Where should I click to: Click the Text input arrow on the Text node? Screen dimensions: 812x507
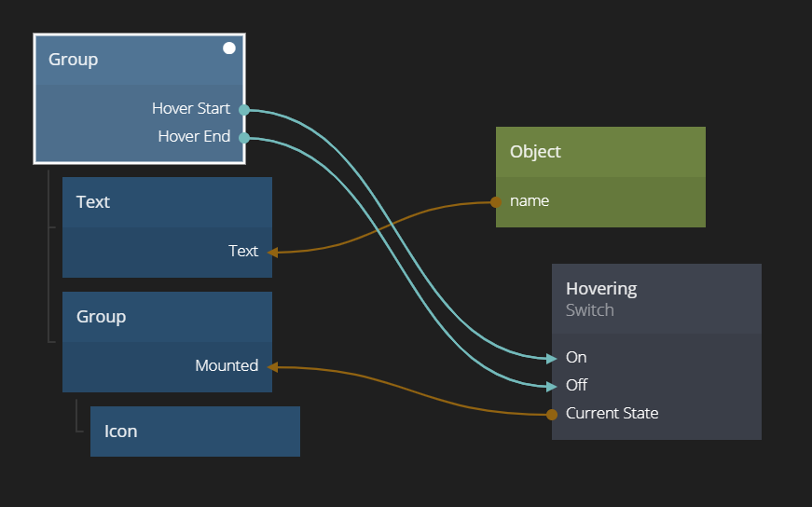271,252
